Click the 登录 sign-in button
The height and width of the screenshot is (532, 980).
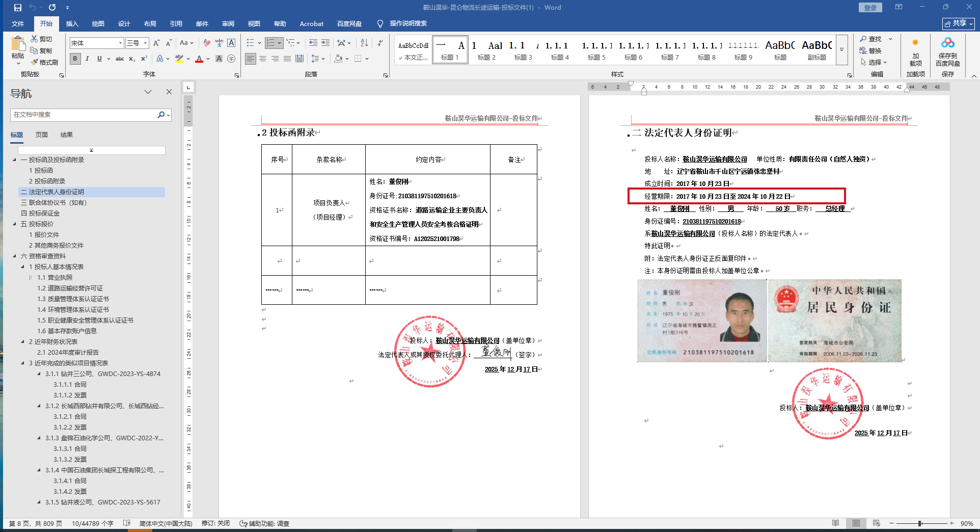coord(870,8)
